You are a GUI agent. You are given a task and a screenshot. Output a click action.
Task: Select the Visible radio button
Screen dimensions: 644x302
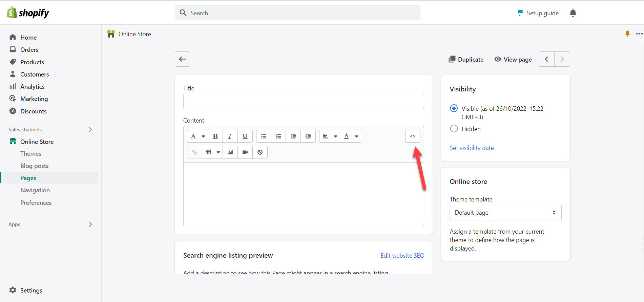pos(454,108)
